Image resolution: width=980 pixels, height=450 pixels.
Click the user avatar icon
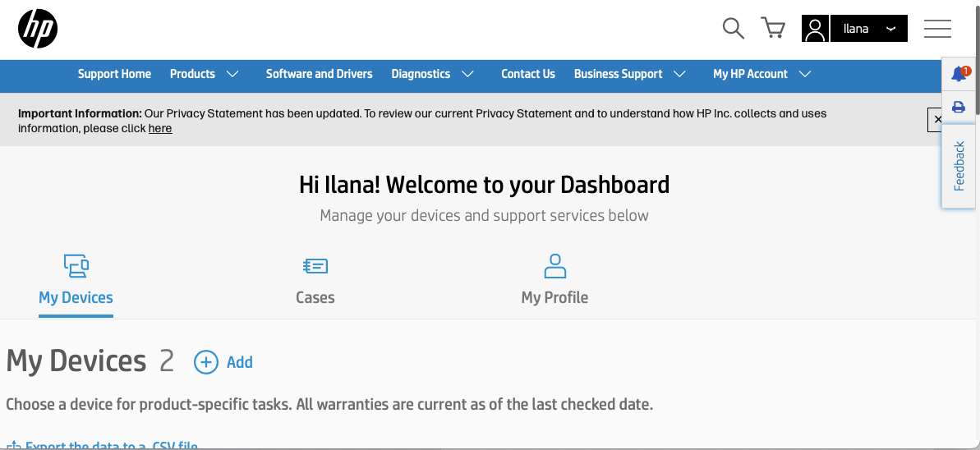click(x=815, y=29)
